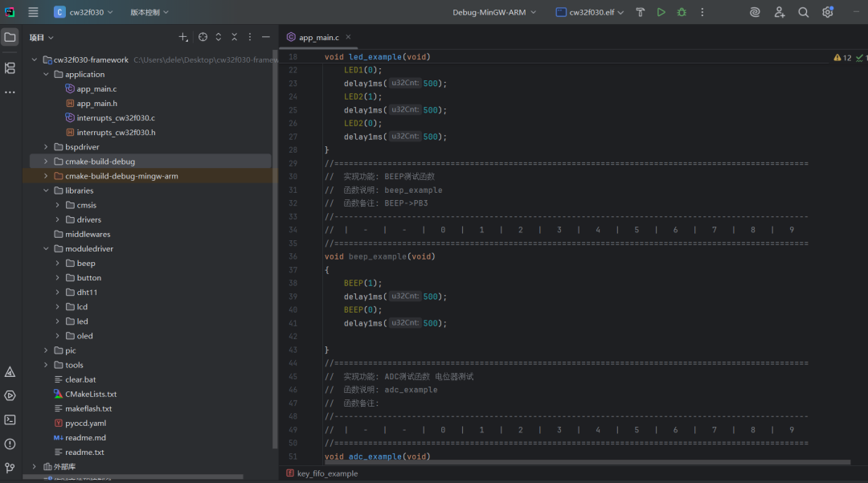The image size is (868, 483).
Task: Open the Terminal tool window icon
Action: [10, 419]
